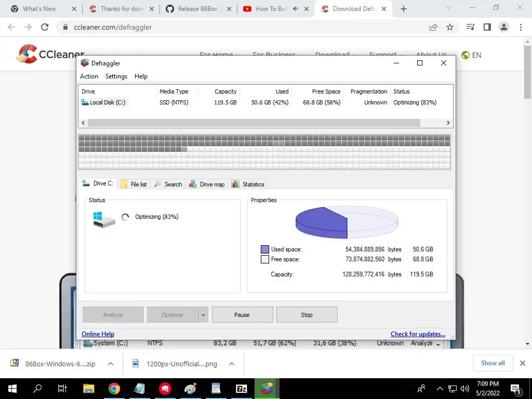Click the browser back arrow

click(x=11, y=27)
